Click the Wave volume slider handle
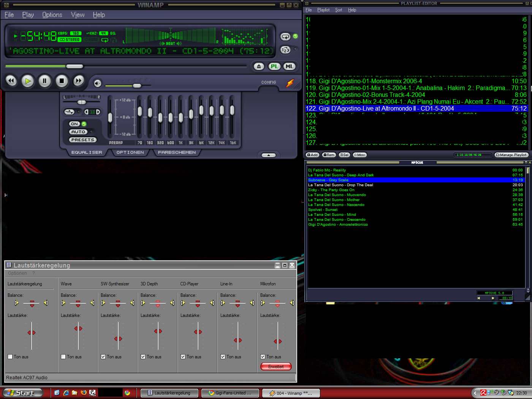 (78, 328)
